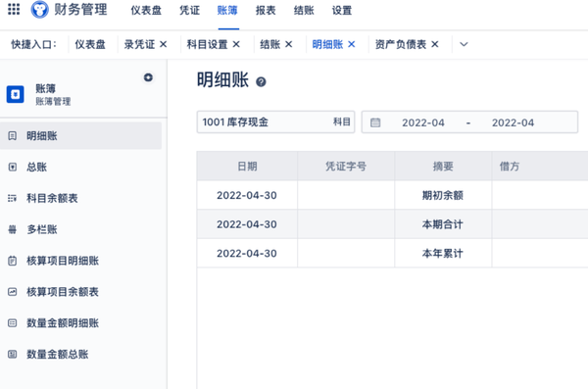Image resolution: width=588 pixels, height=389 pixels.
Task: Click the 账簿管理 sidebar subtitle
Action: coord(53,101)
